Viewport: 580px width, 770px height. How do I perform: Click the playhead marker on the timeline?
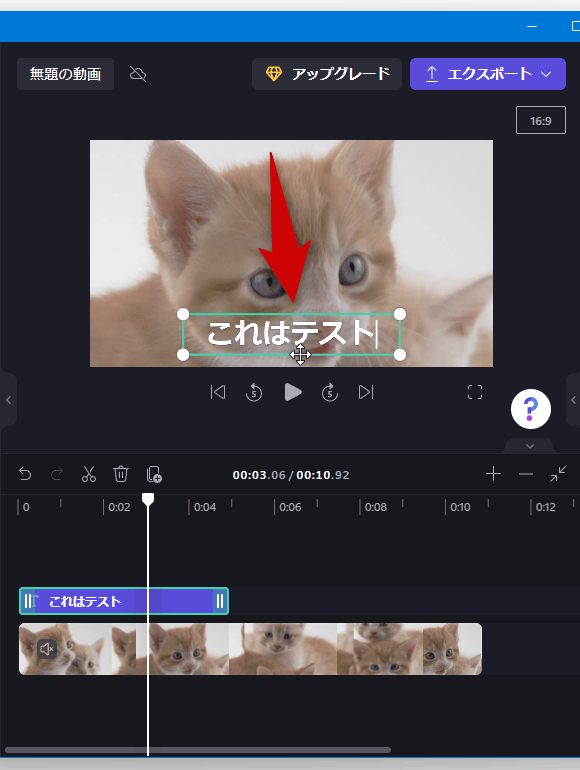coord(148,499)
